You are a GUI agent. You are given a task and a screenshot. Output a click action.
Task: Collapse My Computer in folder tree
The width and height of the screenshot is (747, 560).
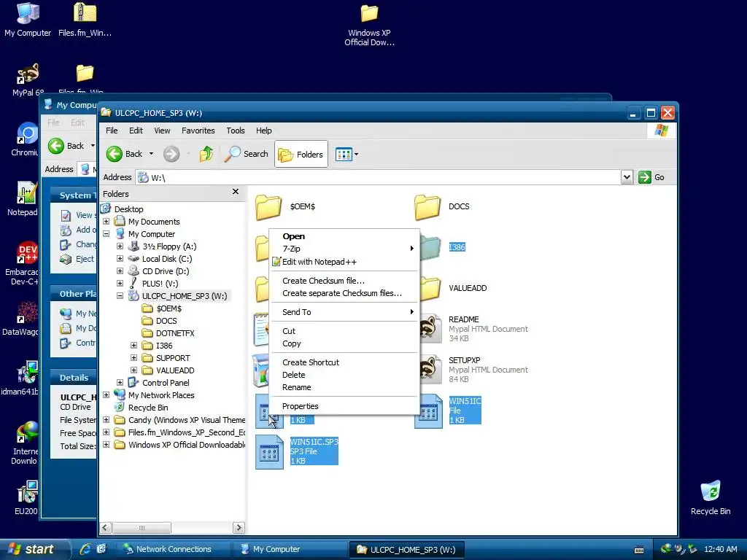click(107, 234)
